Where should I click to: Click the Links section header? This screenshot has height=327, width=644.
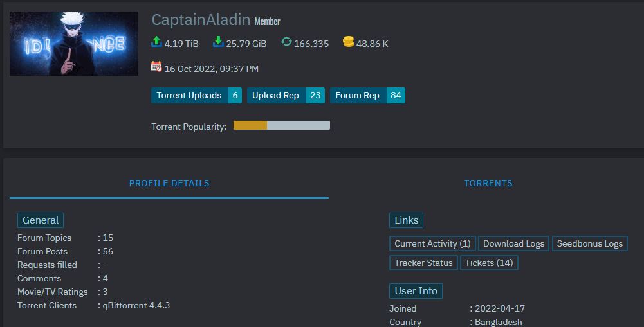[406, 220]
